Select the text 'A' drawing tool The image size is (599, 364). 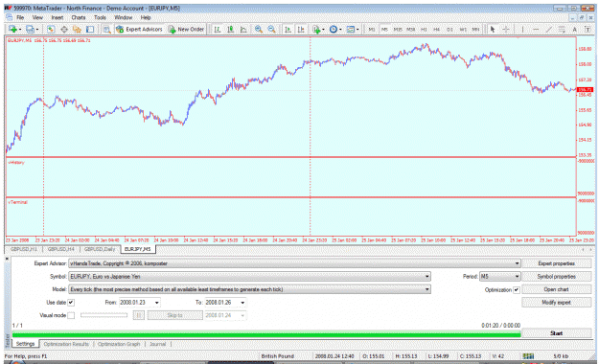click(x=574, y=30)
